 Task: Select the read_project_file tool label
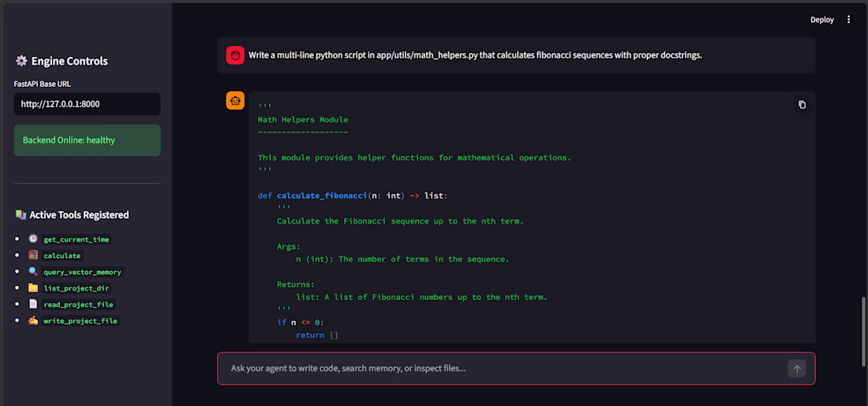[x=79, y=304]
